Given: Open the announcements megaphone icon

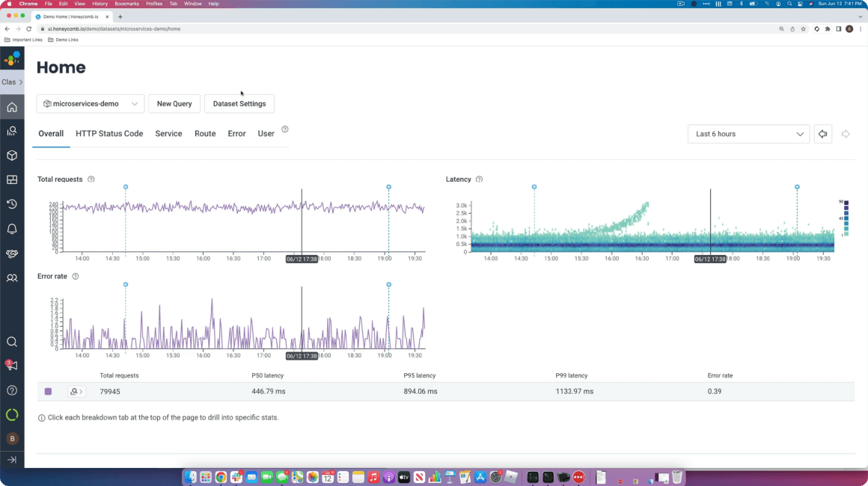Looking at the screenshot, I should (x=12, y=366).
